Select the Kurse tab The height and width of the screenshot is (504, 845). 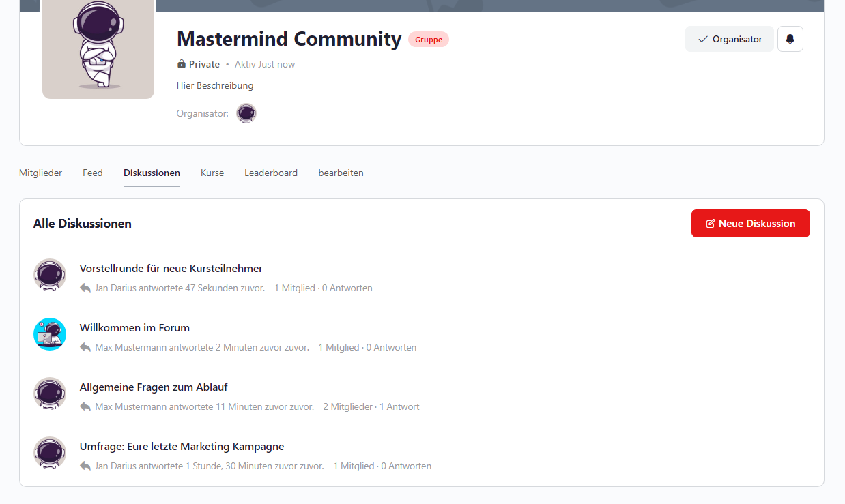tap(212, 173)
